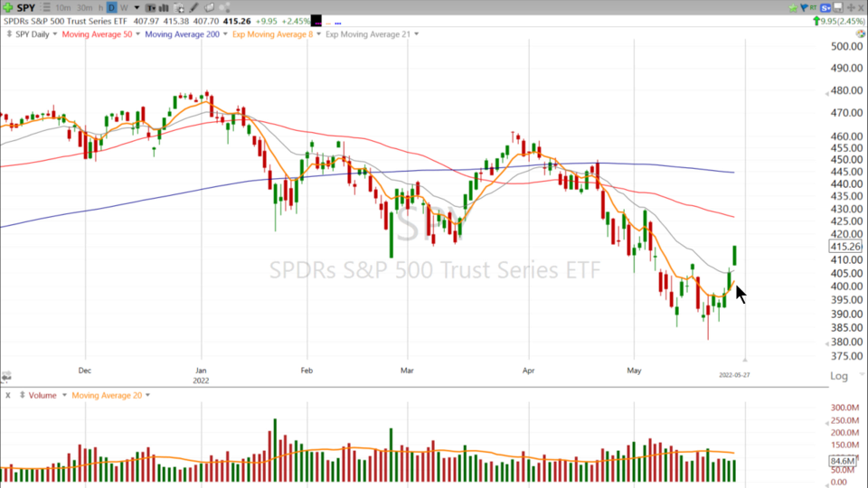The image size is (868, 488).
Task: Select the 30m timeframe tab
Action: (x=84, y=8)
